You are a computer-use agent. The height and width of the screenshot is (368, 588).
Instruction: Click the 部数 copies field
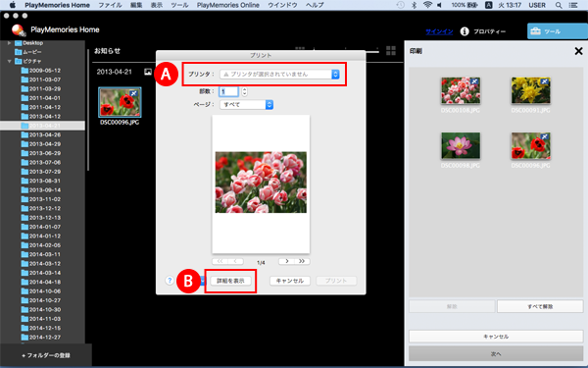(228, 91)
